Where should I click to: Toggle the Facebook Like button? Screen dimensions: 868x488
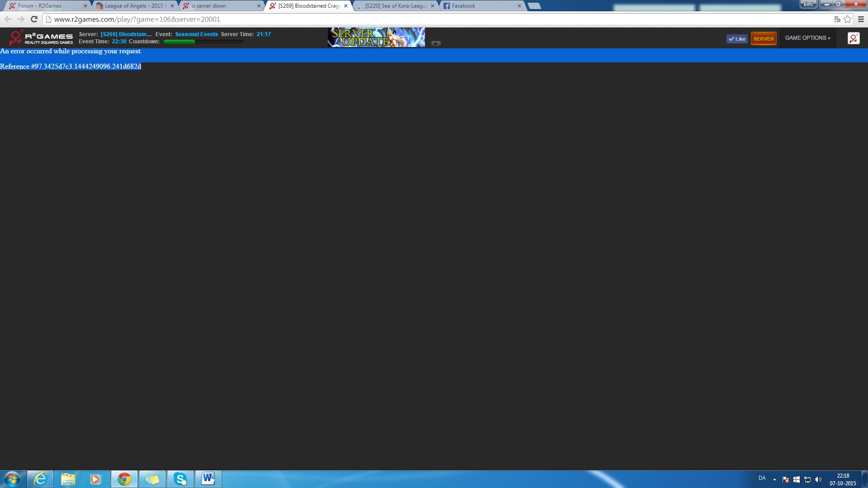point(737,39)
